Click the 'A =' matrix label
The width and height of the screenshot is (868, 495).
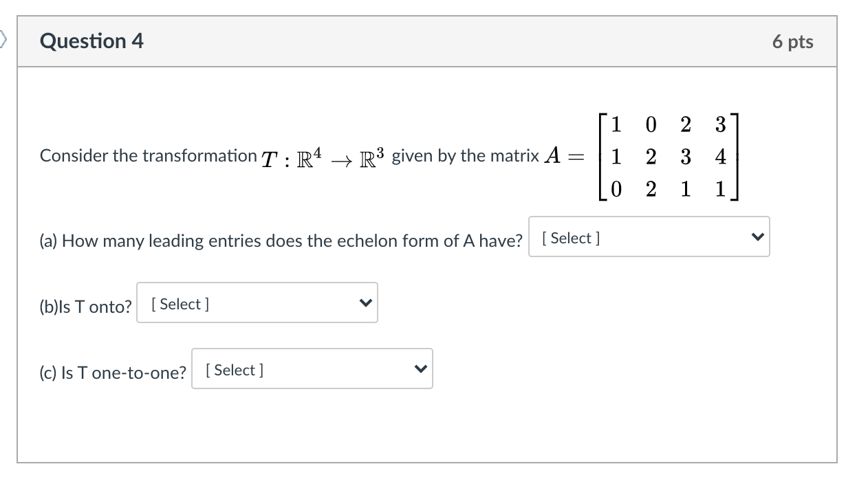563,157
